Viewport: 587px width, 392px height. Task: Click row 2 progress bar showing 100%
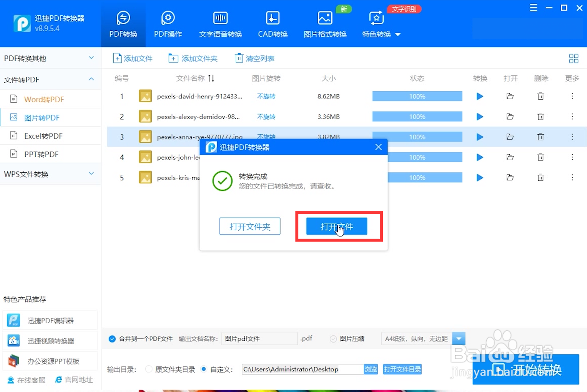point(417,117)
